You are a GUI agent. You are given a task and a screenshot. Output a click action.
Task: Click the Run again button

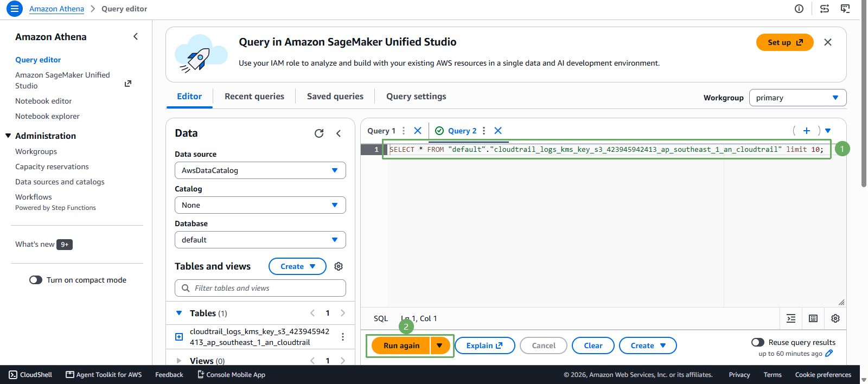point(401,345)
